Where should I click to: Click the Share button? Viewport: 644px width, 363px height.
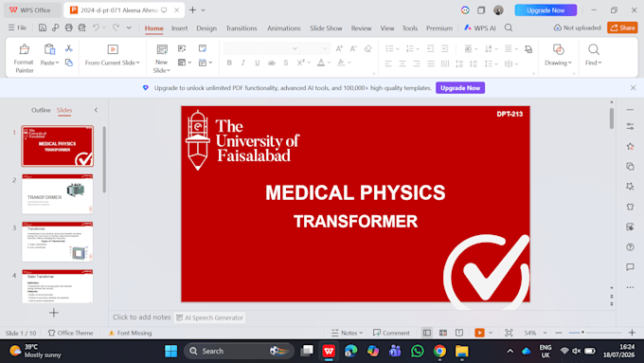tap(622, 27)
